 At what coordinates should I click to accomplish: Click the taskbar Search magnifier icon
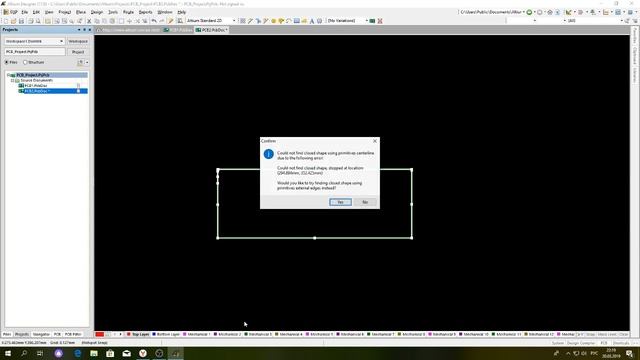coord(24,353)
